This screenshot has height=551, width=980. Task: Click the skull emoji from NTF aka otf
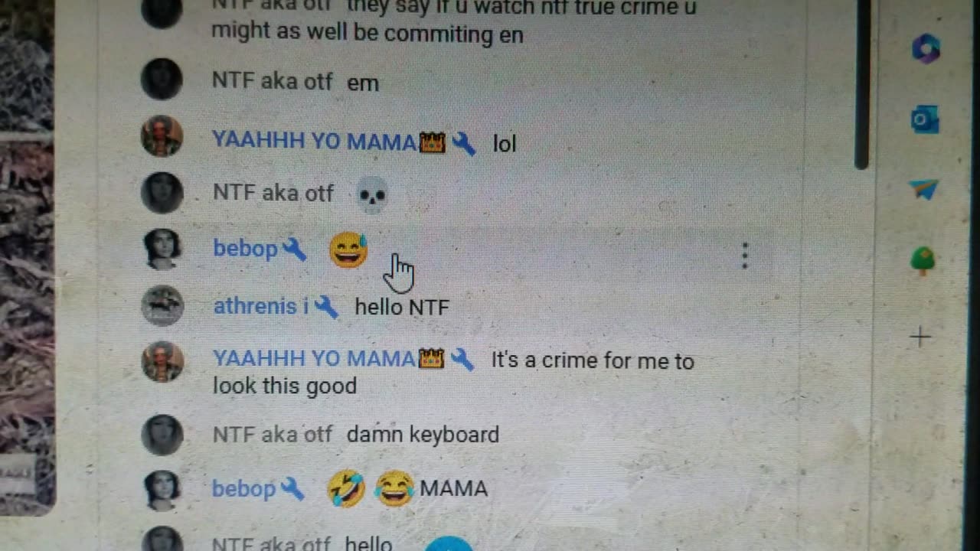coord(372,194)
